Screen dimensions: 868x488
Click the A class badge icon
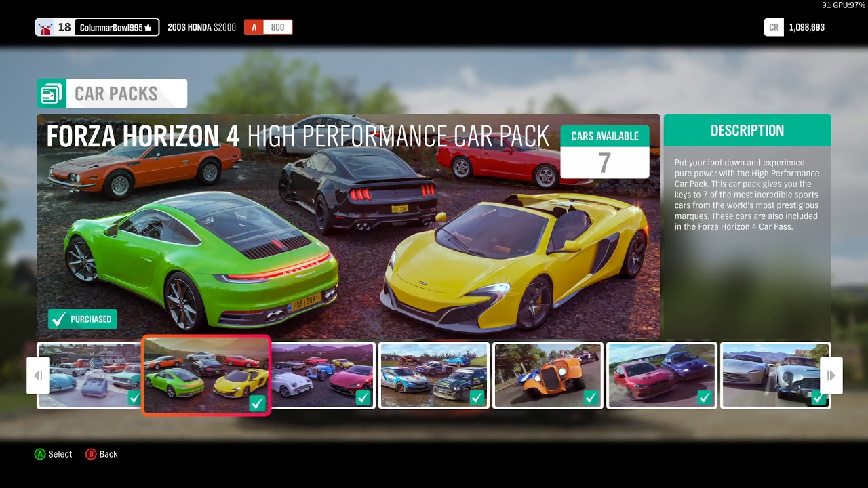[254, 28]
